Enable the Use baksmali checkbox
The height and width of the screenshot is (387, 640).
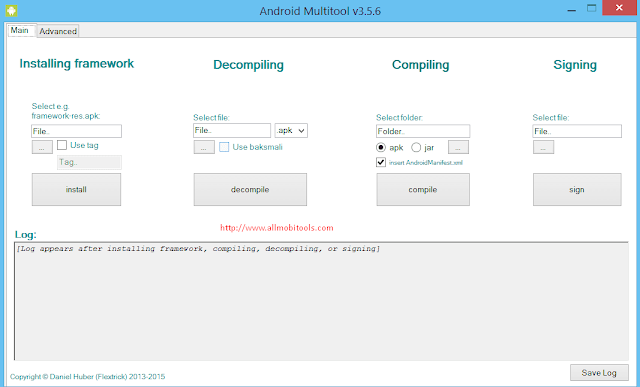[224, 147]
